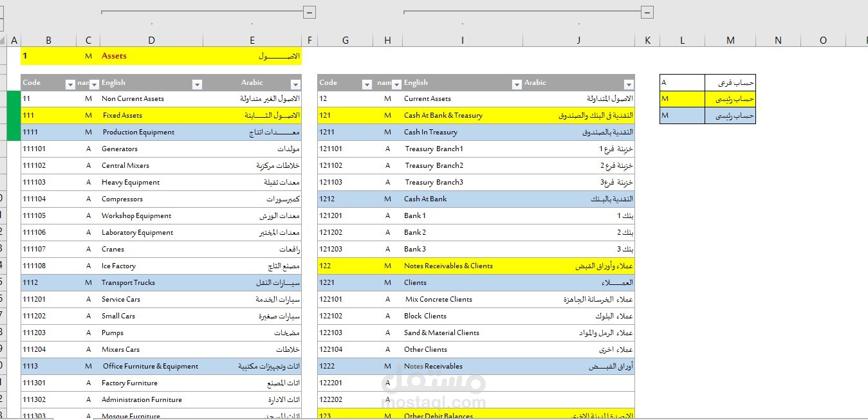Select the Notes Receivables & Clients cell
868x420 pixels.
coord(463,266)
